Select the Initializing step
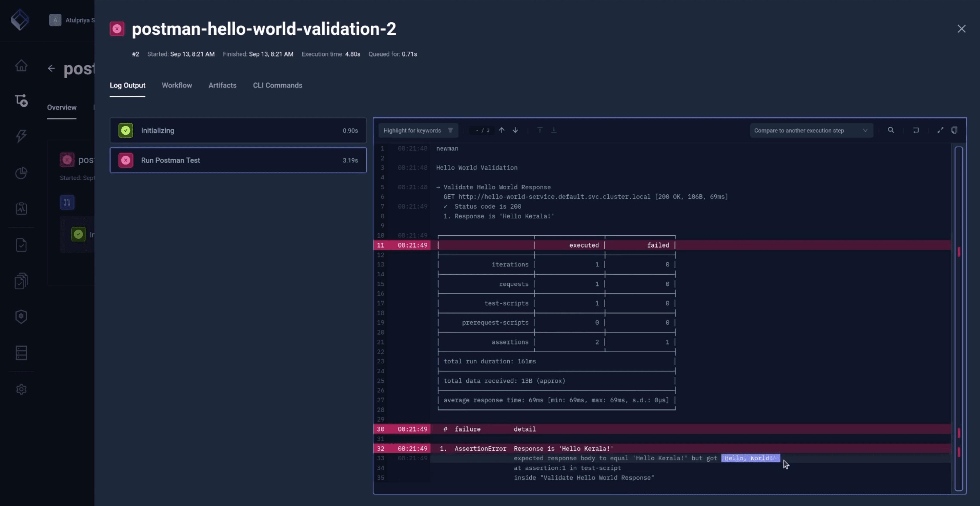 [238, 130]
